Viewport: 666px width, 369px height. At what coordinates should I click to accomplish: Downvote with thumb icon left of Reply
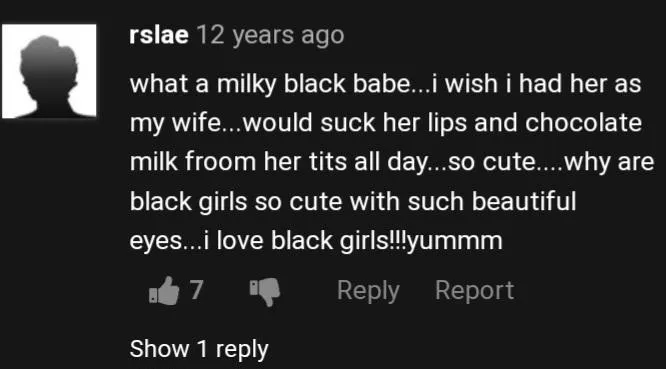tap(265, 292)
